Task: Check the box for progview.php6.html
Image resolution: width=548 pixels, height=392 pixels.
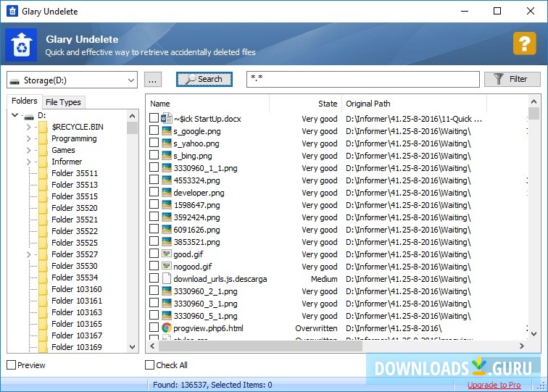Action: [x=154, y=327]
